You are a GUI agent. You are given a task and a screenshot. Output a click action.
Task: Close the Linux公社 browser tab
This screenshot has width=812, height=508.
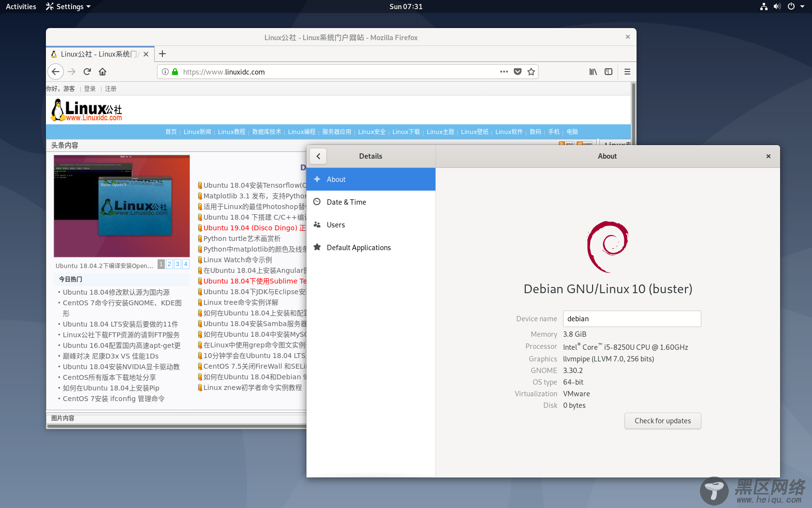(146, 54)
